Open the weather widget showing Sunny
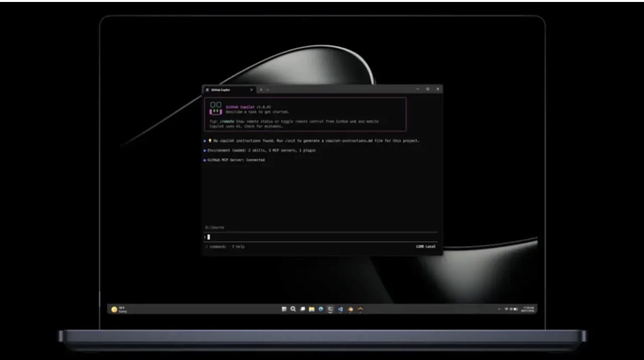 [119, 309]
